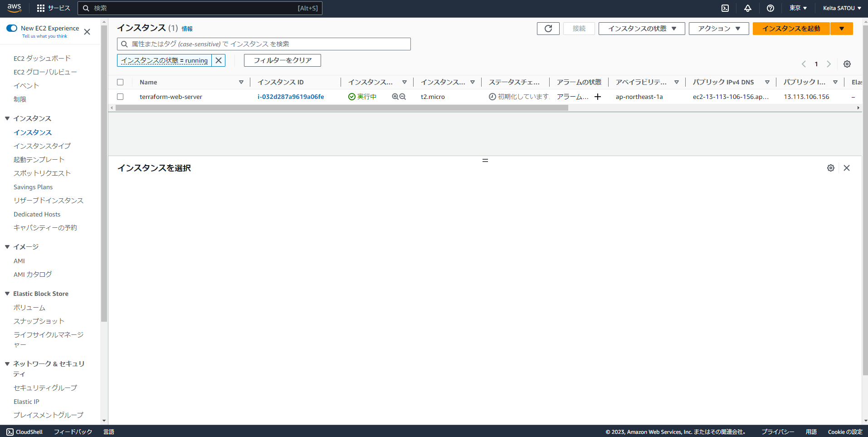Open the Actions dropdown

tap(719, 29)
